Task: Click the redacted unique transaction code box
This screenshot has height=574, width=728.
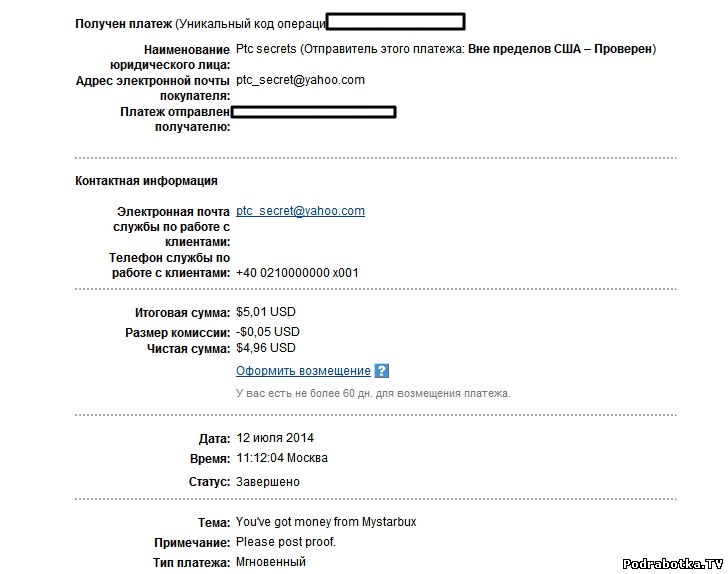Action: 395,21
